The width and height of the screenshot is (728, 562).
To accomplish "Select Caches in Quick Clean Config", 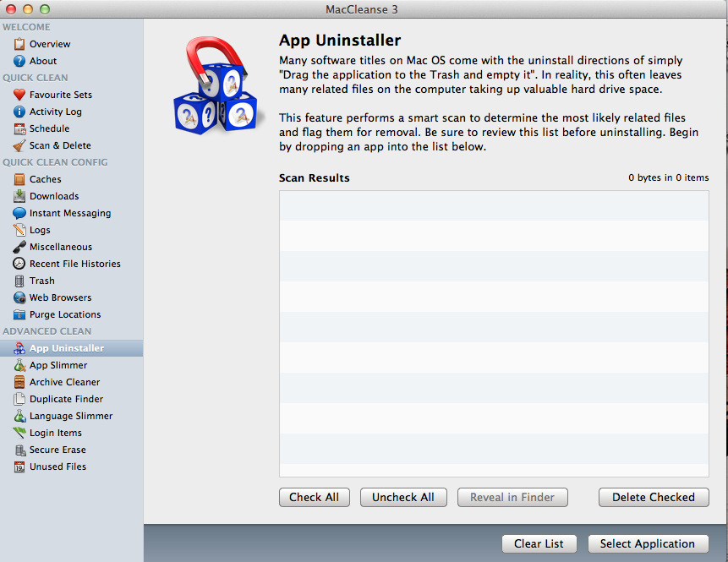I will 45,179.
